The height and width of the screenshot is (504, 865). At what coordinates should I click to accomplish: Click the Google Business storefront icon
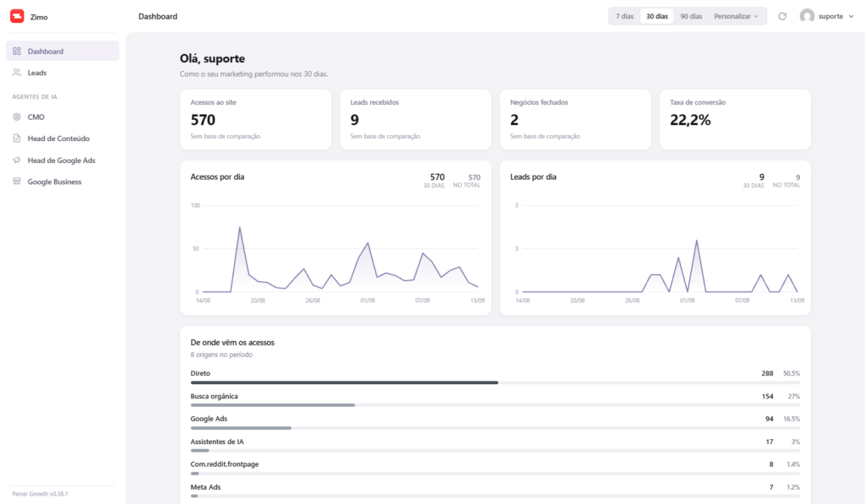[17, 182]
